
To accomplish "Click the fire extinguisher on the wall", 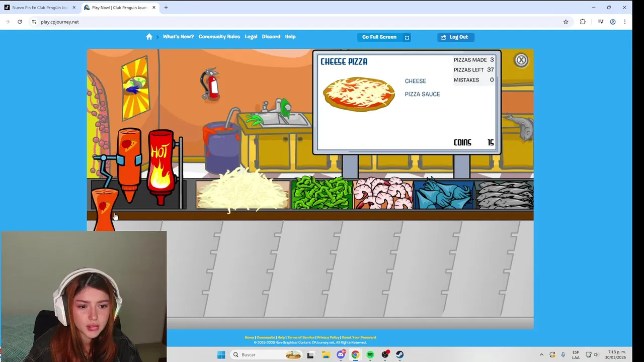I will pos(210,84).
